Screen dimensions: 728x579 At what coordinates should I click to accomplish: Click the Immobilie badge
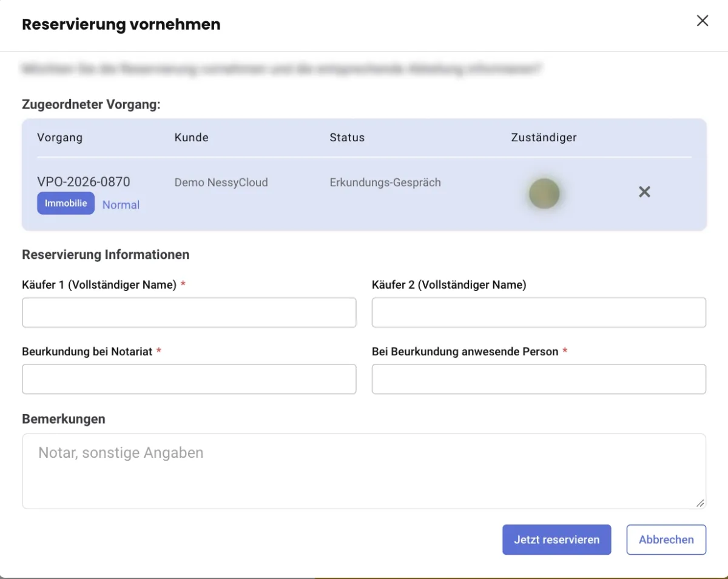66,203
